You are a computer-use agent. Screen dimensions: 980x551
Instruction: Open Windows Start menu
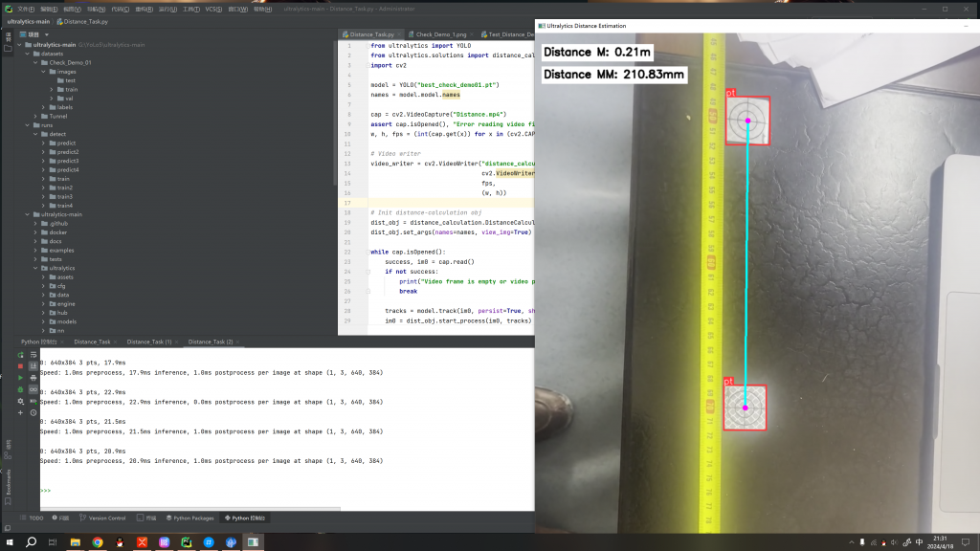coord(10,542)
